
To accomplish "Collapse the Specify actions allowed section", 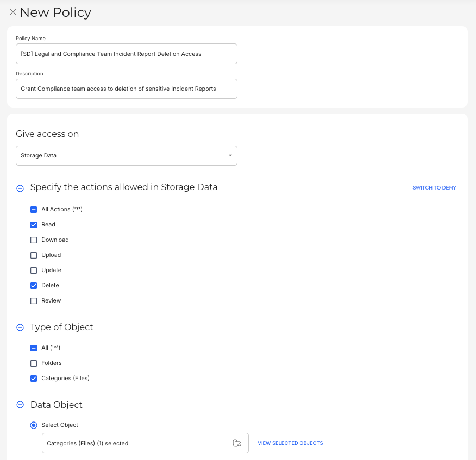I will tap(20, 188).
